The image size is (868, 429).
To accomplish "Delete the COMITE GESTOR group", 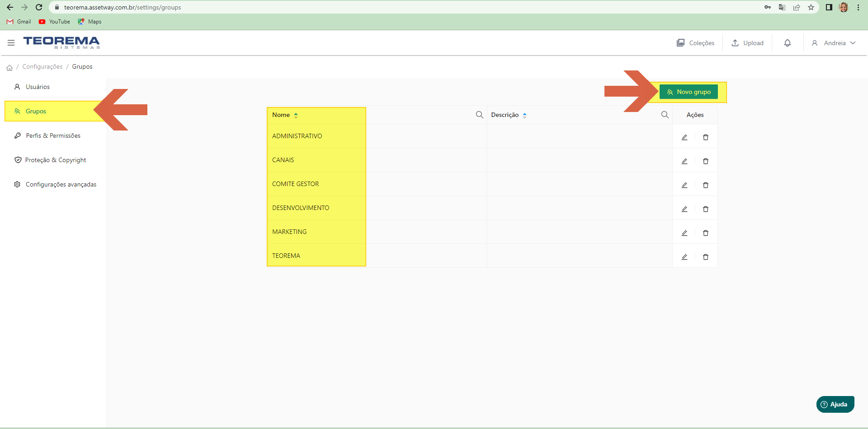I will 706,185.
